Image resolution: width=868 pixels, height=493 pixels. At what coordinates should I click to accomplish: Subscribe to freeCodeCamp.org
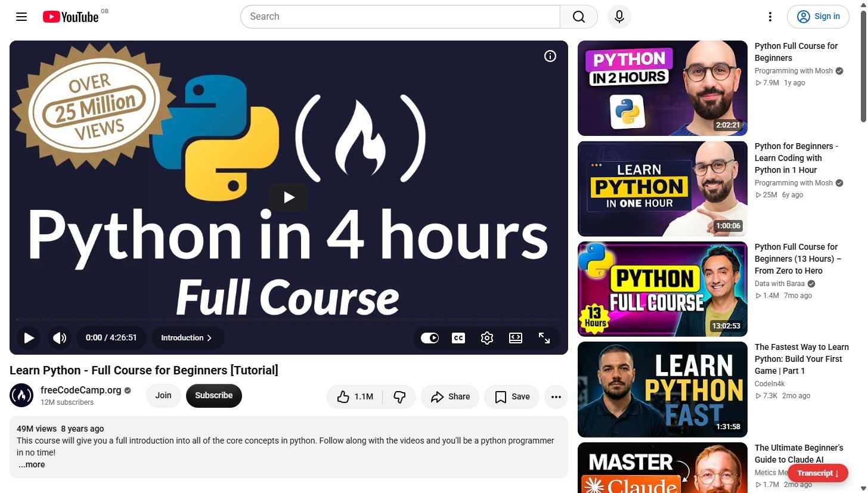pyautogui.click(x=214, y=396)
